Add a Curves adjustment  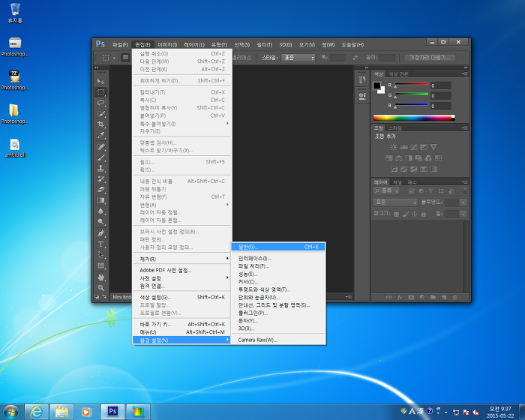click(414, 147)
